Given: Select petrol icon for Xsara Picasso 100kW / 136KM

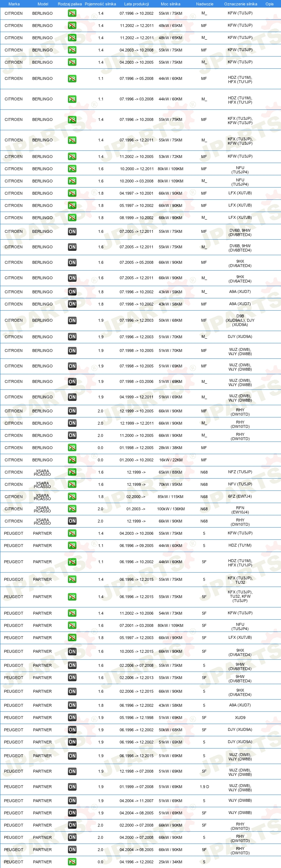Looking at the screenshot, I should (x=72, y=509).
